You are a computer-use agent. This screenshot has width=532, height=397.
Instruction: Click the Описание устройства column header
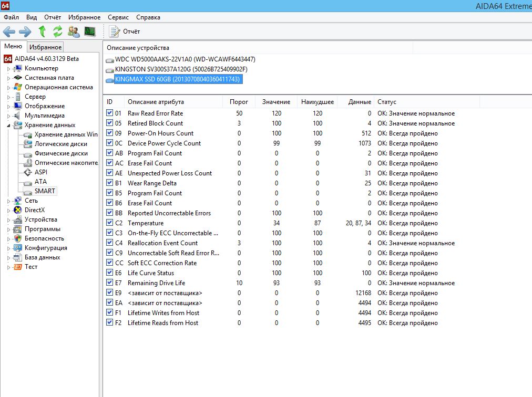click(258, 48)
